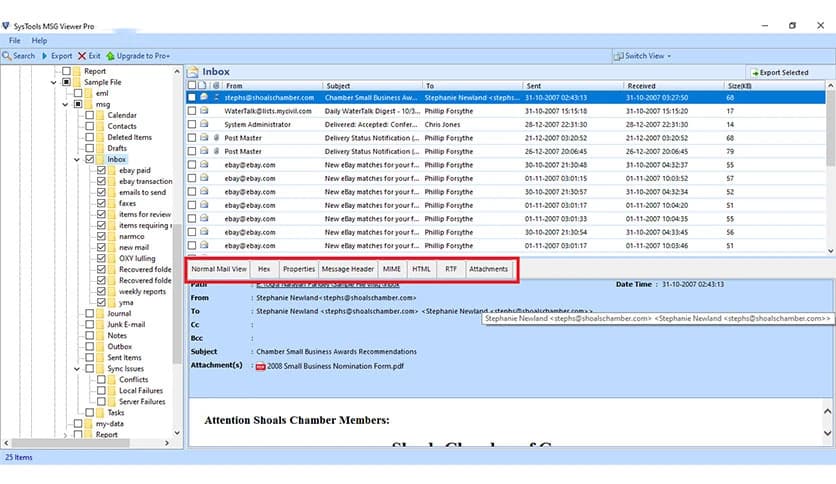Screen dimensions: 836x484
Task: Click the Export Selected button
Action: point(779,72)
